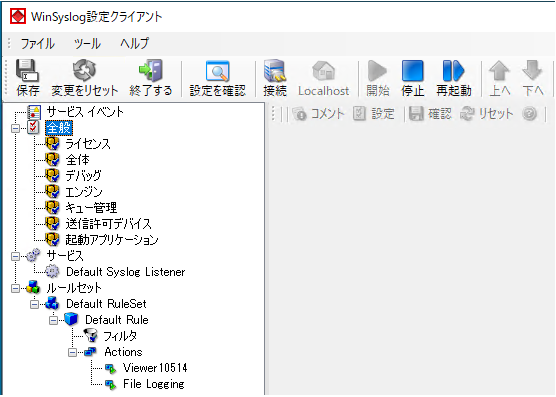Click the 設定 toolbar button
556x397 pixels.
click(374, 114)
